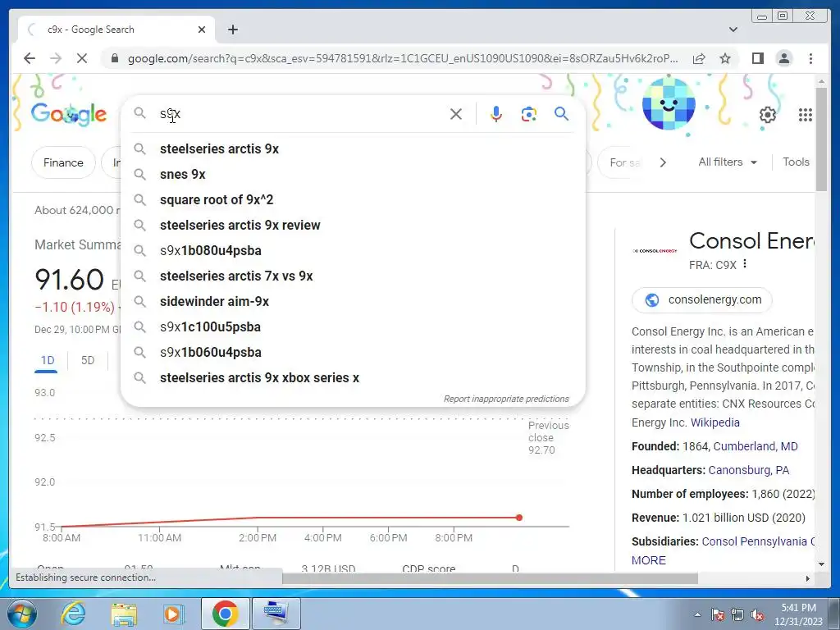840x630 pixels.
Task: Launch Internet Explorer from taskbar
Action: [x=73, y=614]
